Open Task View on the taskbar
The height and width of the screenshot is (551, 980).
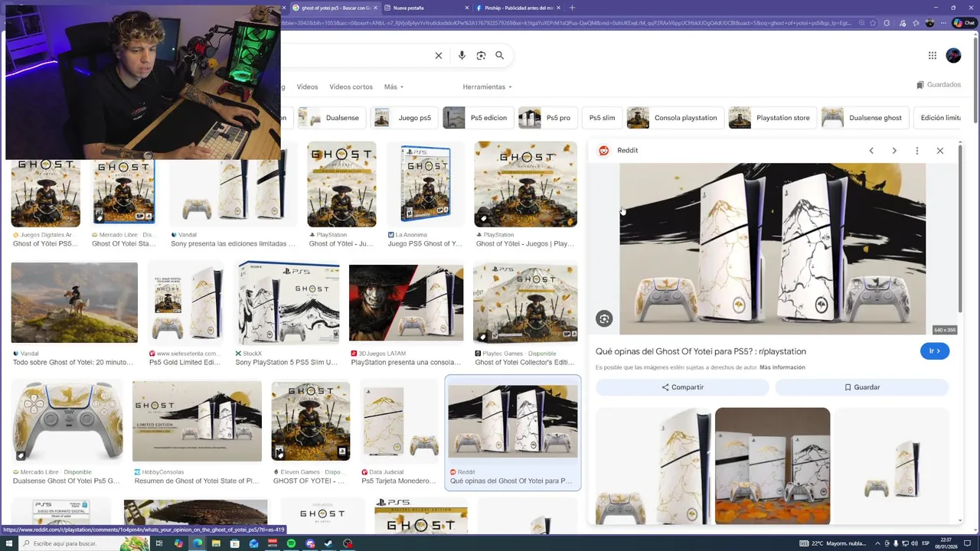click(x=159, y=543)
